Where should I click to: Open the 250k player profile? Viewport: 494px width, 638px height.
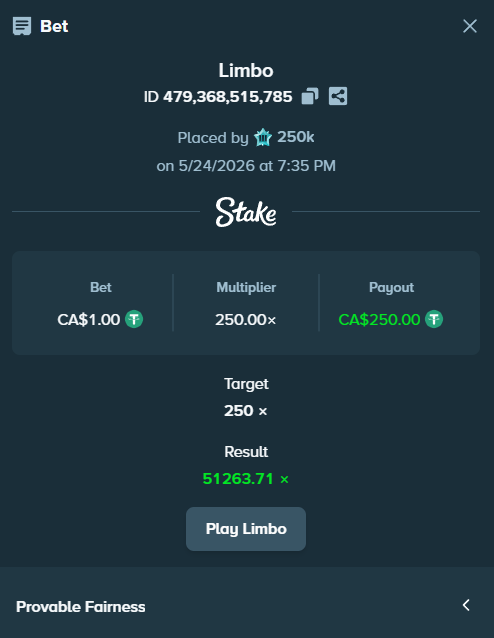(295, 137)
